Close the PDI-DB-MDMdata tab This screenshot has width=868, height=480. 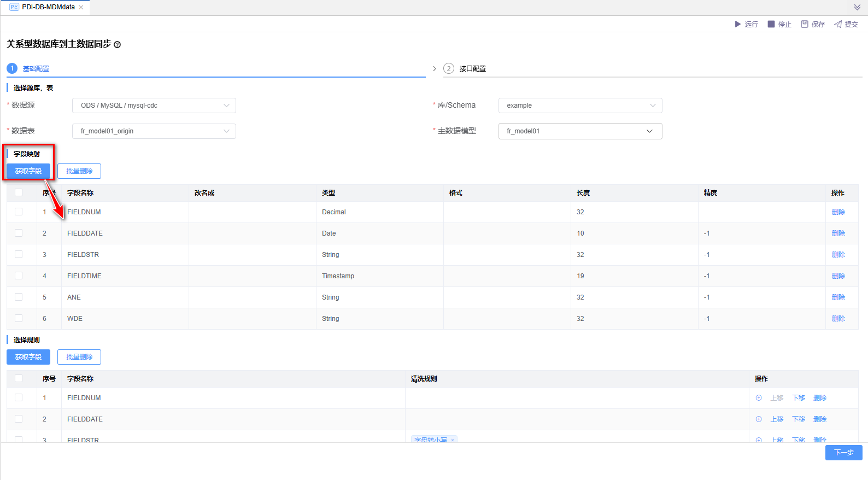(81, 8)
